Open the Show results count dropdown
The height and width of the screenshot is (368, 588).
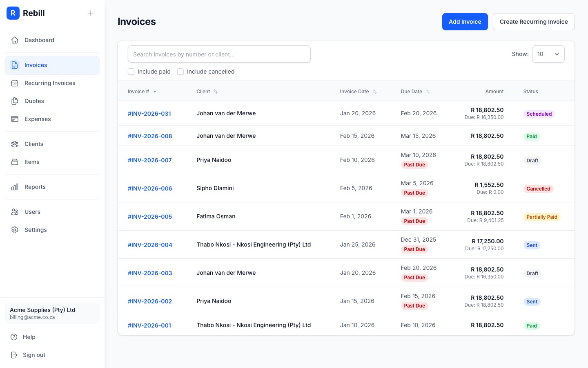click(548, 54)
